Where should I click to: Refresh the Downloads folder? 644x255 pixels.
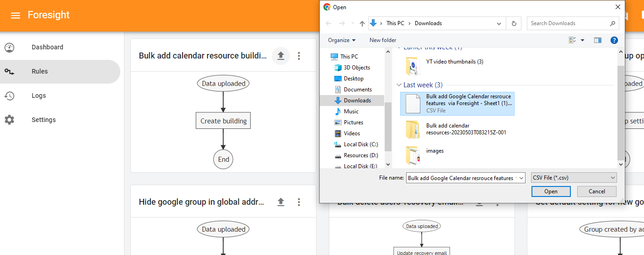(514, 23)
